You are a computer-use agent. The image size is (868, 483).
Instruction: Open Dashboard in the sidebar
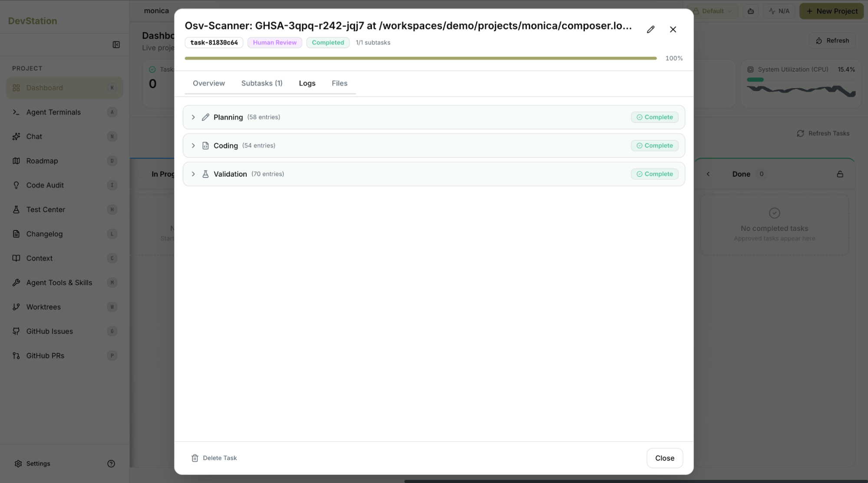pyautogui.click(x=65, y=88)
